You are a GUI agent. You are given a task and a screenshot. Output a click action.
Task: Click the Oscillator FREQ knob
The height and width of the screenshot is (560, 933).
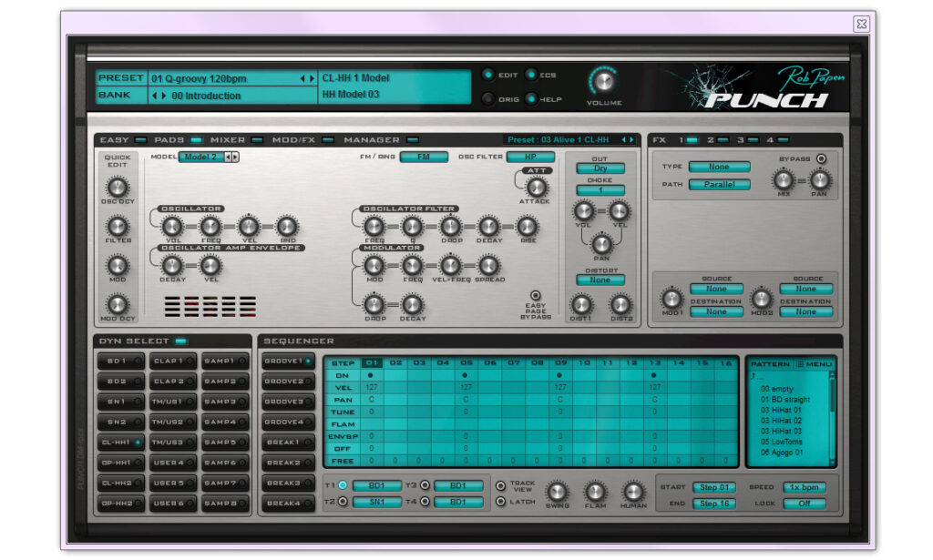click(210, 227)
